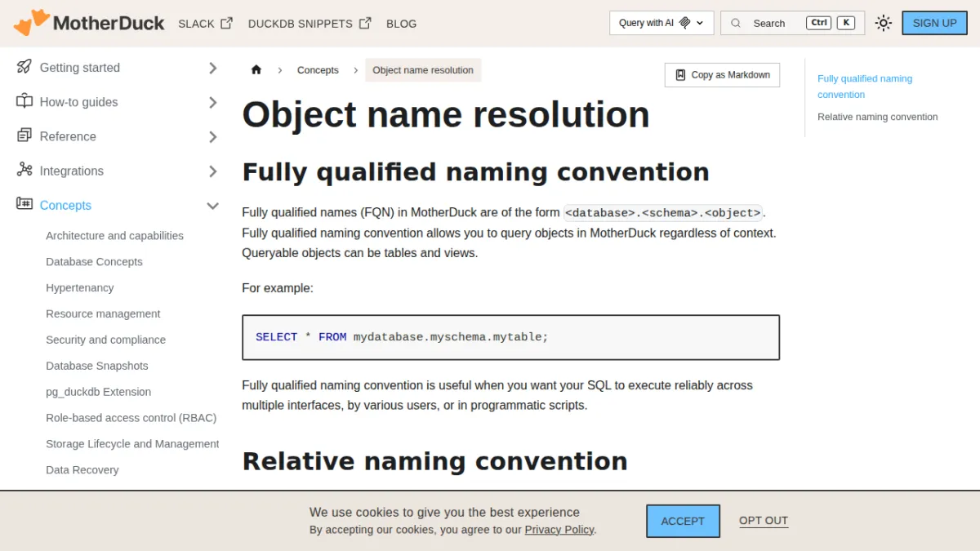980x551 pixels.
Task: Go to the home breadcrumb icon
Action: (x=256, y=70)
